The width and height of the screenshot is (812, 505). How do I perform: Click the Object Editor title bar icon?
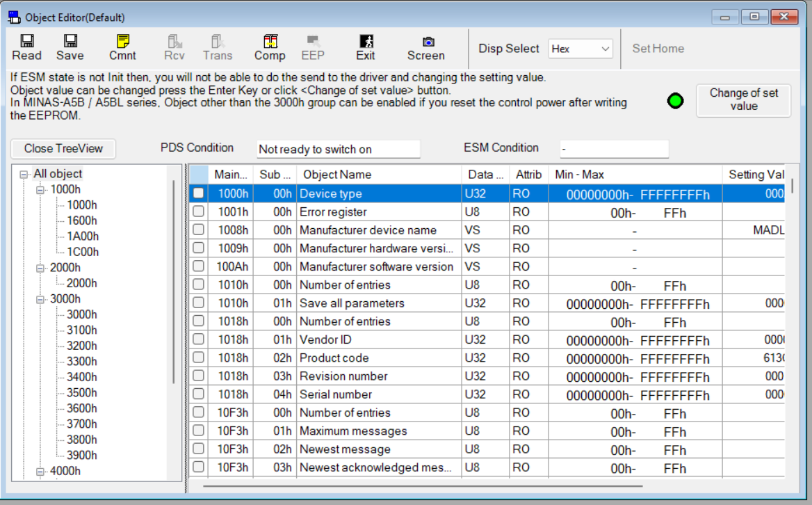point(14,17)
